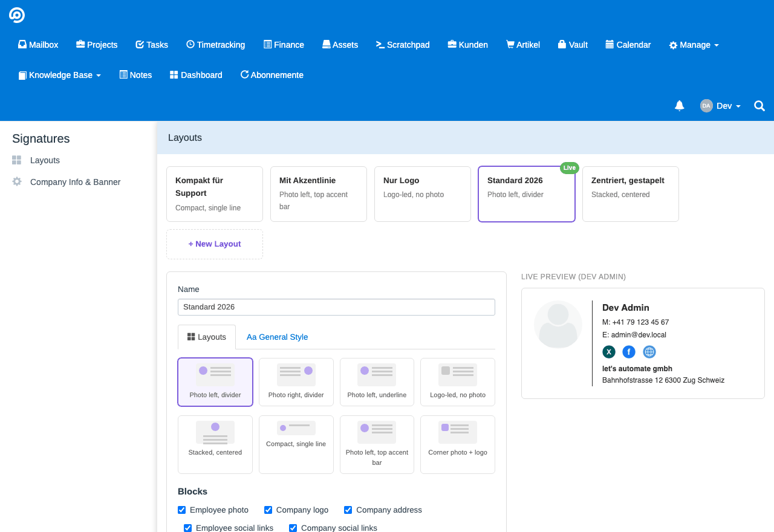Open Layouts in the Signatures sidebar
The image size is (774, 532).
(x=45, y=160)
